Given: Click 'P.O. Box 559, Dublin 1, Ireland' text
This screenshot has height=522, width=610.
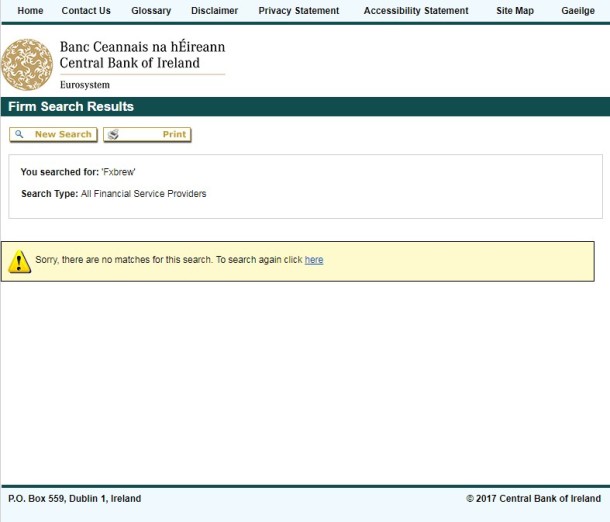Looking at the screenshot, I should (75, 498).
